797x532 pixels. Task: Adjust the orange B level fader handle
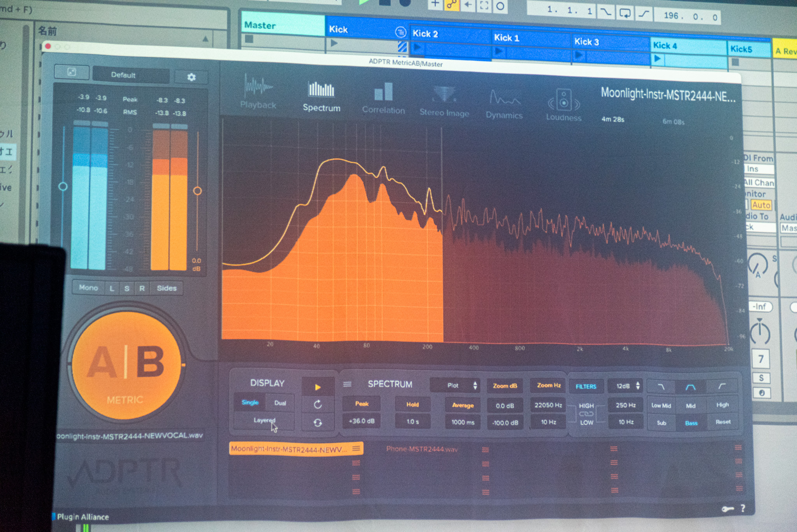[x=197, y=191]
